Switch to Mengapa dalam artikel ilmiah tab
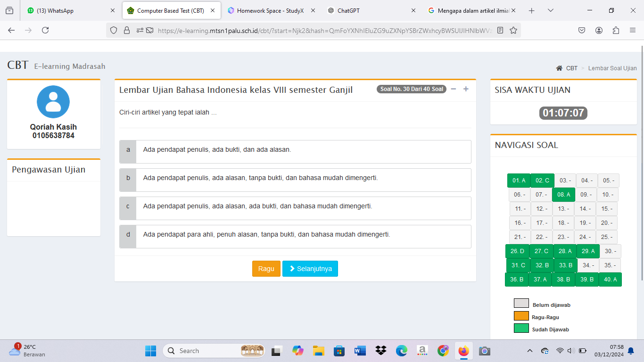Image resolution: width=644 pixels, height=362 pixels. pyautogui.click(x=473, y=10)
